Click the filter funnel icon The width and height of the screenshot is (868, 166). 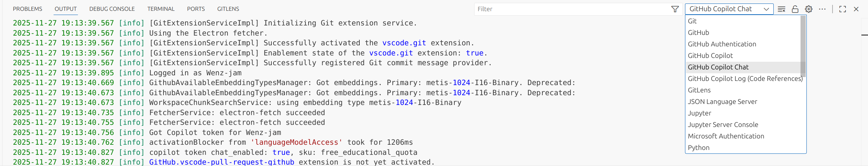tap(675, 9)
